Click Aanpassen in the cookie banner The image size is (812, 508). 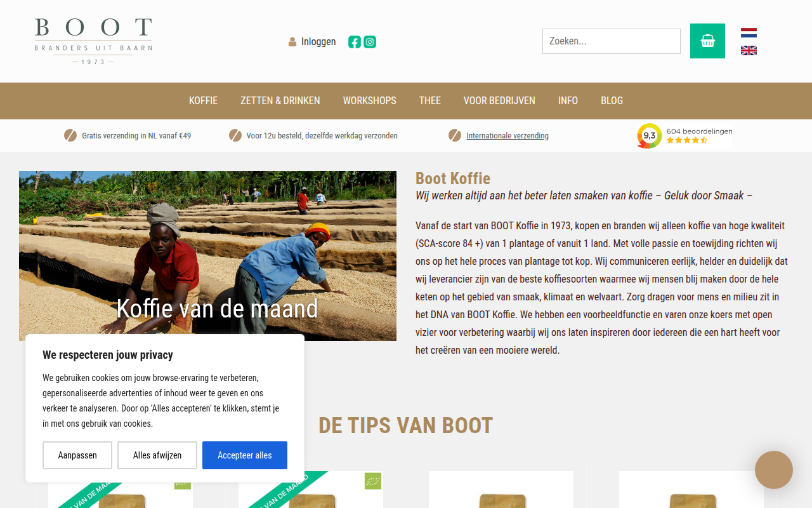coord(77,455)
